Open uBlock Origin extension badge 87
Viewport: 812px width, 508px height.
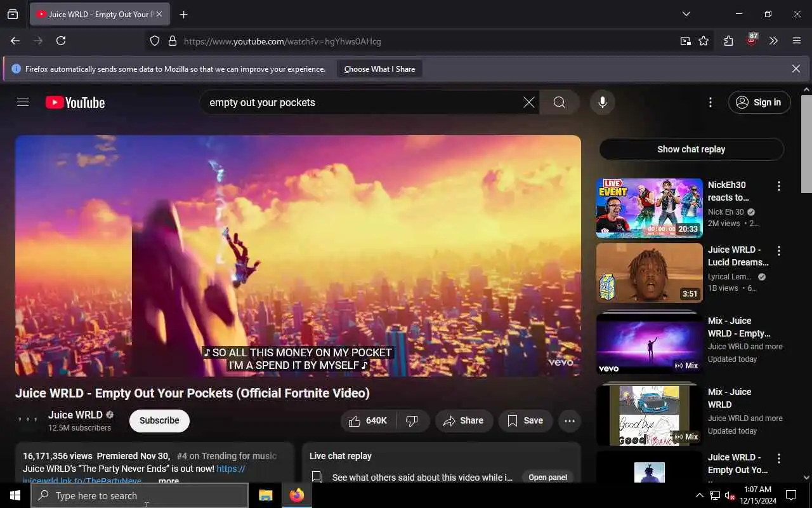(x=752, y=40)
